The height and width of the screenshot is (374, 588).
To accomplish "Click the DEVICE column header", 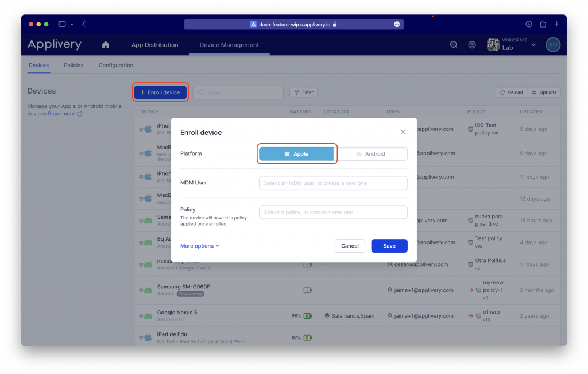I will pos(149,112).
